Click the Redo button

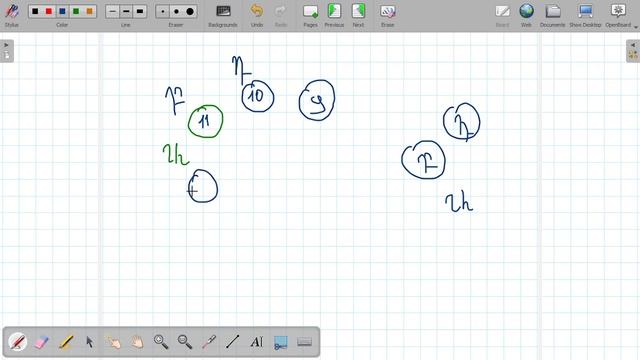pyautogui.click(x=281, y=15)
